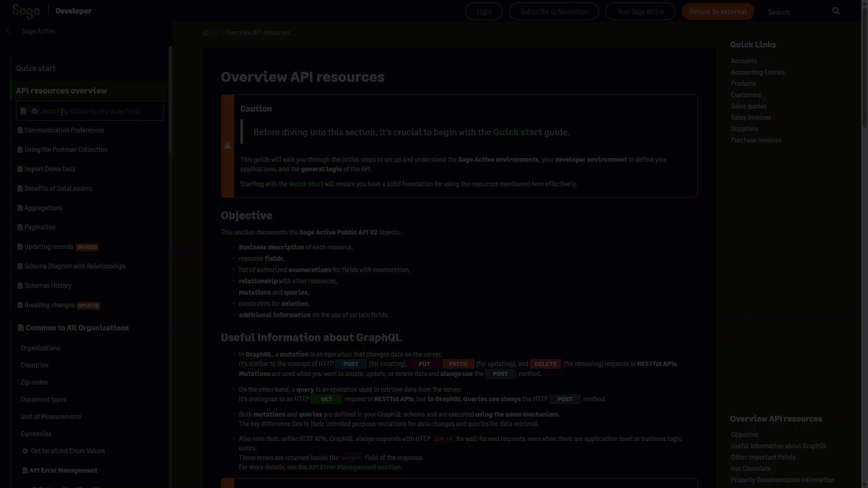Viewport: 868px width, 488px height.
Task: Select API resources overview menu item
Action: coord(61,91)
